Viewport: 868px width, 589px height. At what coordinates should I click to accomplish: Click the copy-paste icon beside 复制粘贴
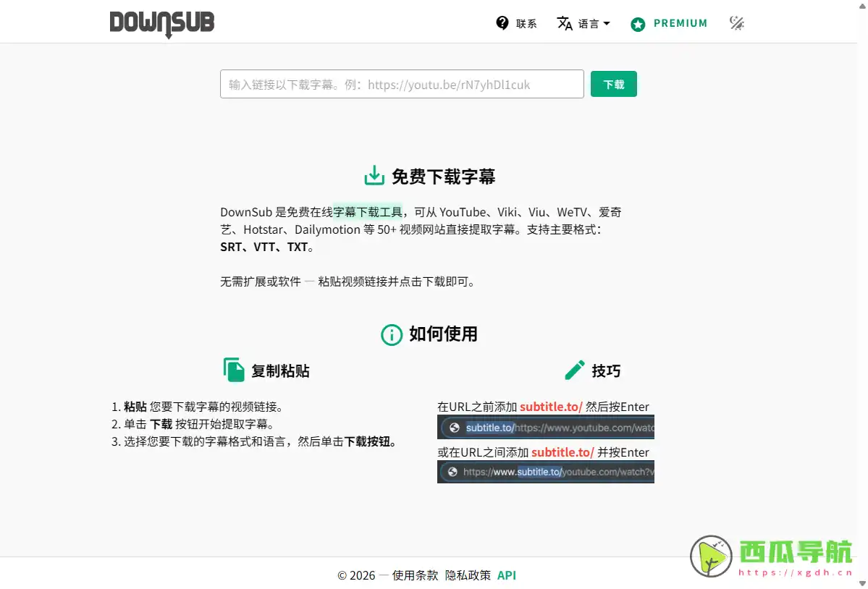[234, 370]
